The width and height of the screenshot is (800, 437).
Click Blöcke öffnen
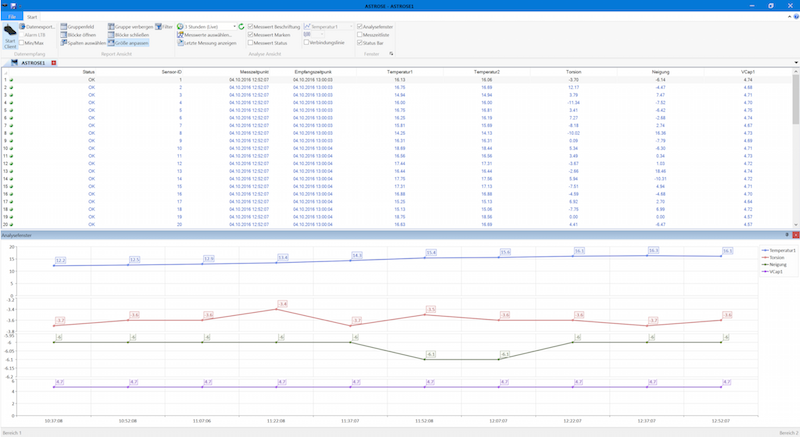(x=78, y=35)
